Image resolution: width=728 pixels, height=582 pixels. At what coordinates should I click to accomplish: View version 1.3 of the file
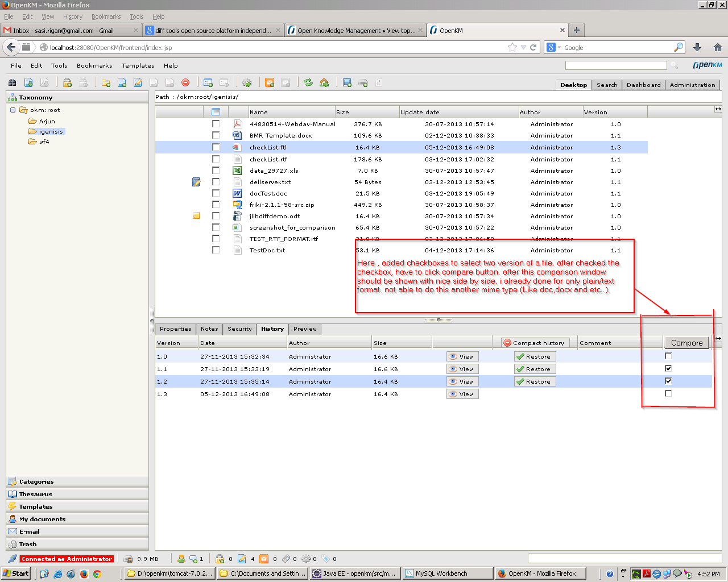462,393
